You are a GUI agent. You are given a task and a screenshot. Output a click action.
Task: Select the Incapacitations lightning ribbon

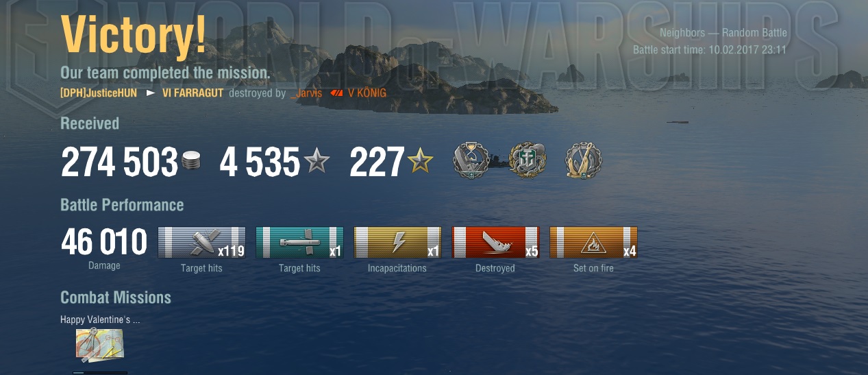(x=397, y=243)
